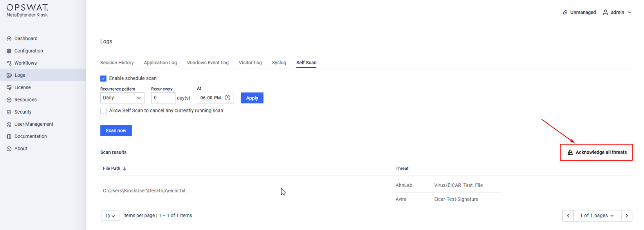Click the admin user avatar icon
The height and width of the screenshot is (230, 644).
coord(605,13)
